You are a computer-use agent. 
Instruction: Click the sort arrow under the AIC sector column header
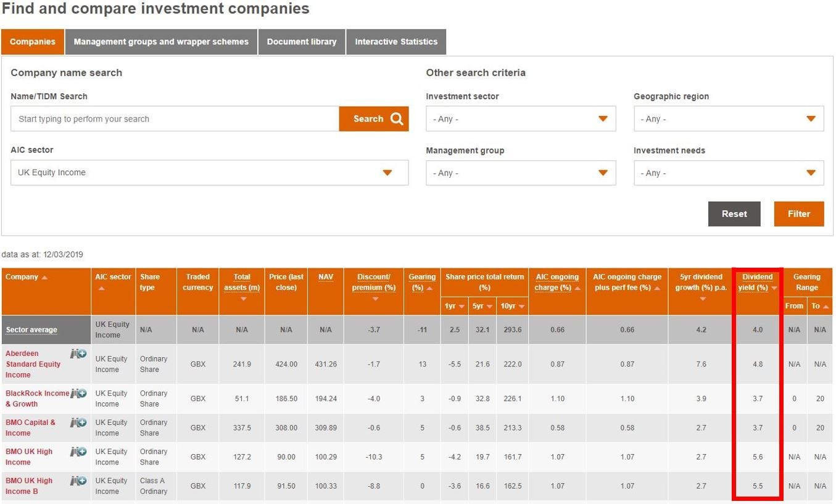click(101, 288)
